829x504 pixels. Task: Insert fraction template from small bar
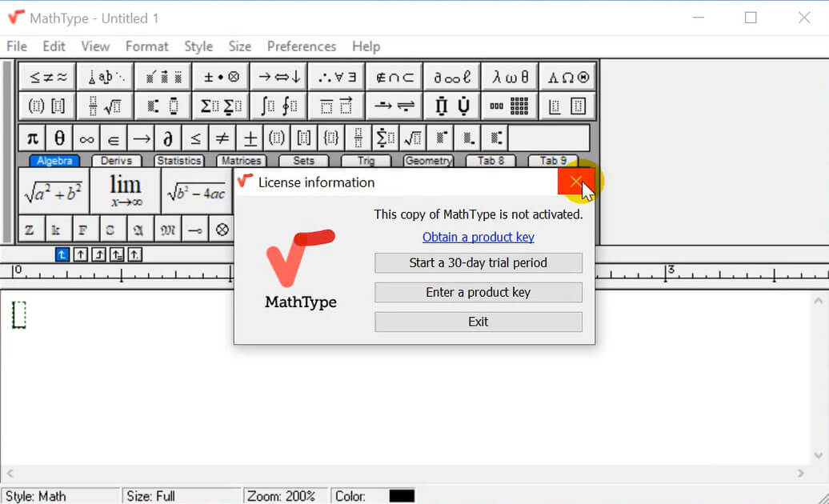click(x=358, y=138)
